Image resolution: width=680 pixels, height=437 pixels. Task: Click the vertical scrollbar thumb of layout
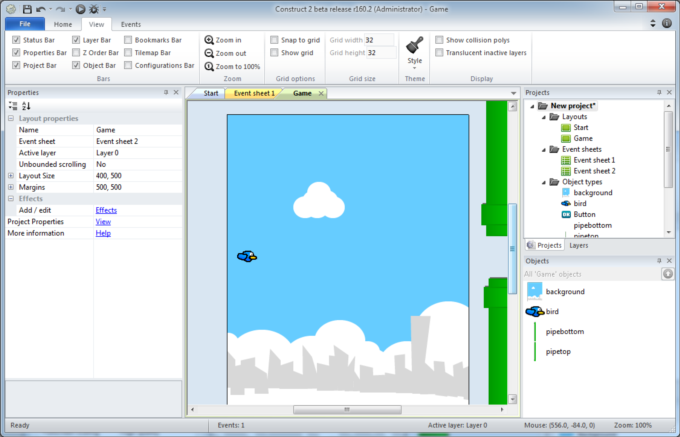512,248
